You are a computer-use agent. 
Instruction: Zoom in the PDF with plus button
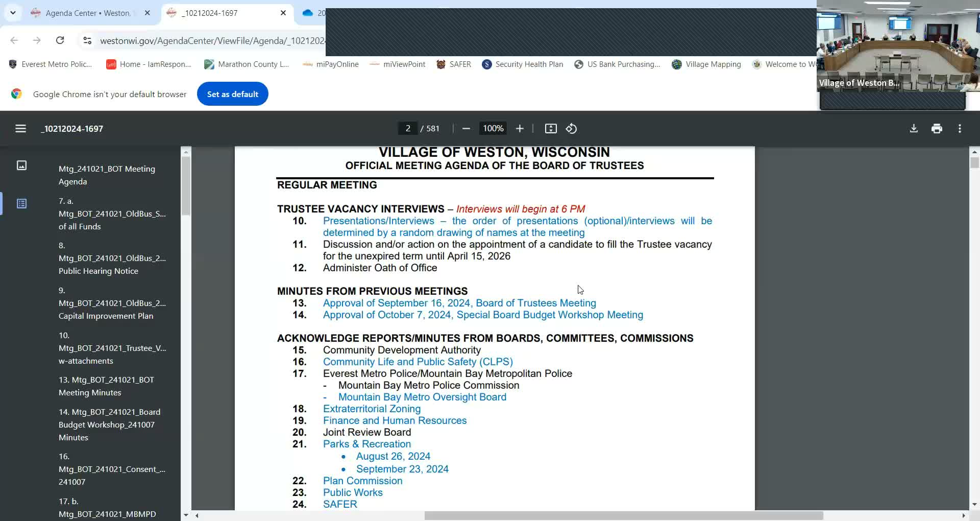tap(520, 129)
